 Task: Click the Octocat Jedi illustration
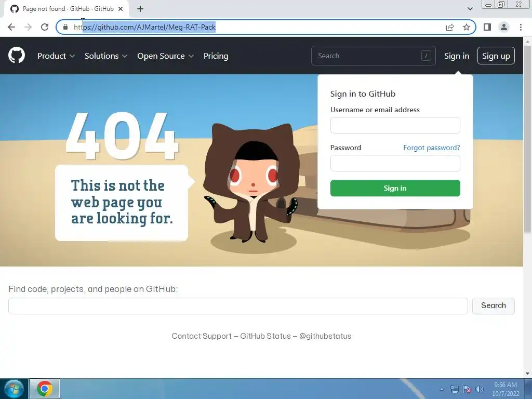pyautogui.click(x=251, y=182)
